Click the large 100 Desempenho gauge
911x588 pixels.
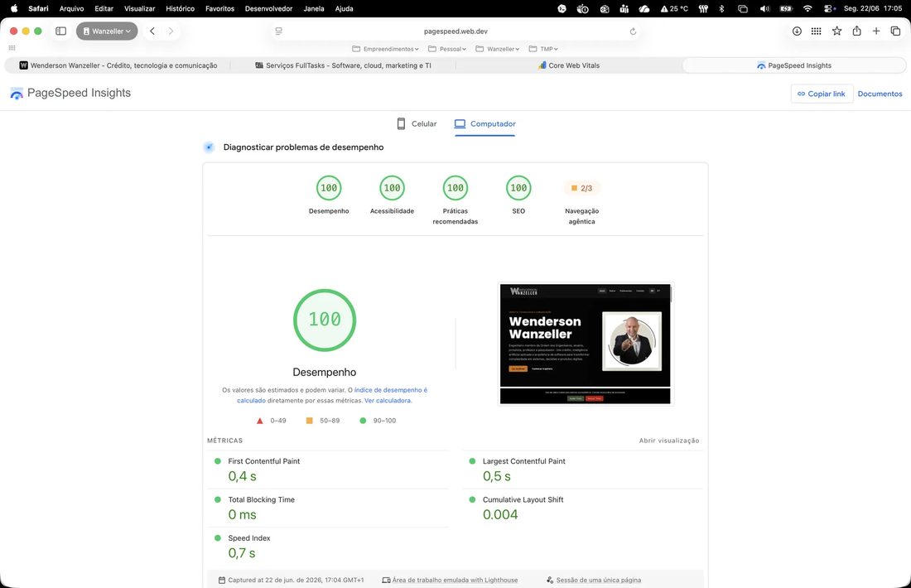(325, 321)
